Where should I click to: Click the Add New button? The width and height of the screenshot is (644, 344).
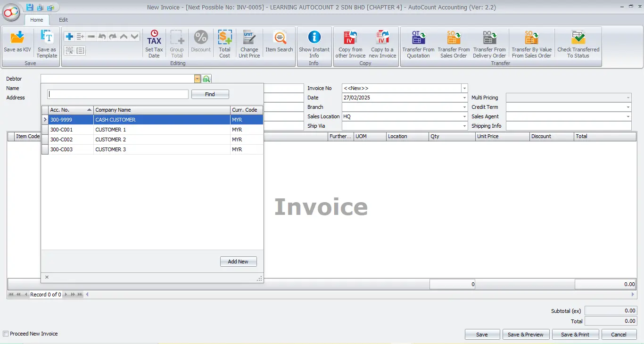238,261
